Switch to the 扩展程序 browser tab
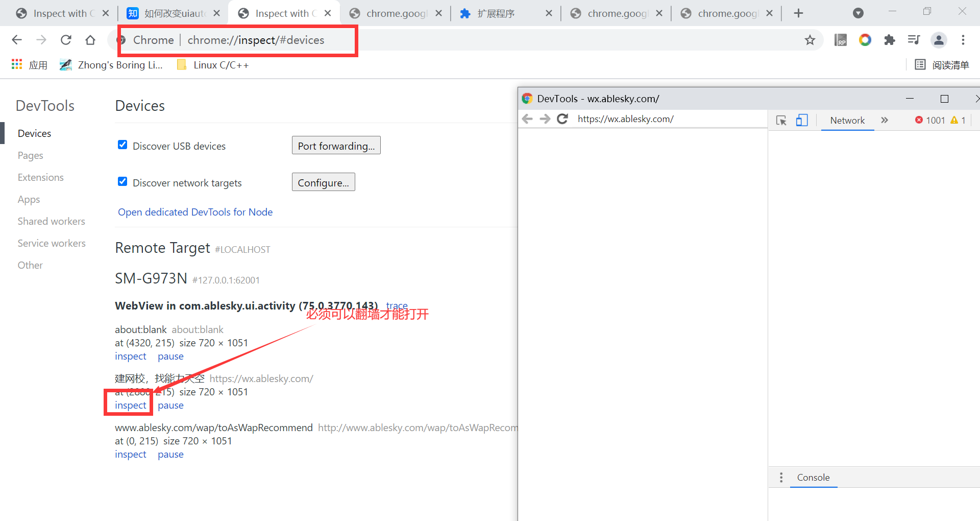 [505, 13]
